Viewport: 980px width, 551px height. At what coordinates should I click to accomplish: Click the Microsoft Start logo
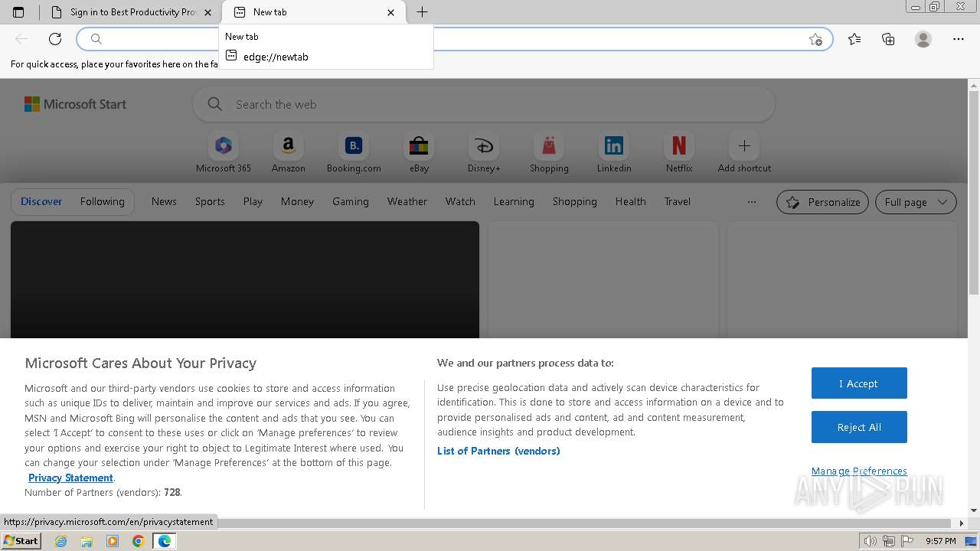click(x=75, y=104)
